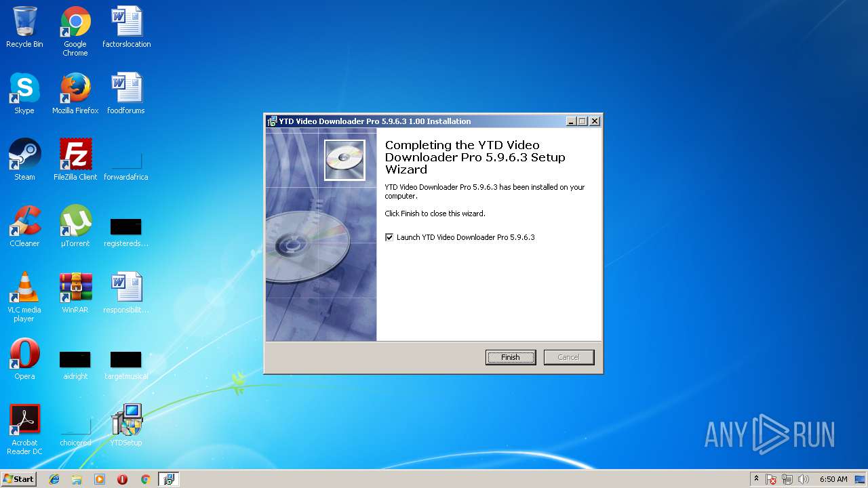868x488 pixels.
Task: Minimize the YTD installation window
Action: (x=571, y=121)
